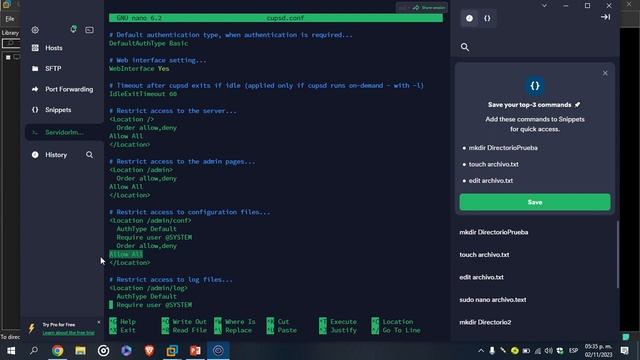Open the Hosts section
This screenshot has height=360, width=640.
(53, 48)
